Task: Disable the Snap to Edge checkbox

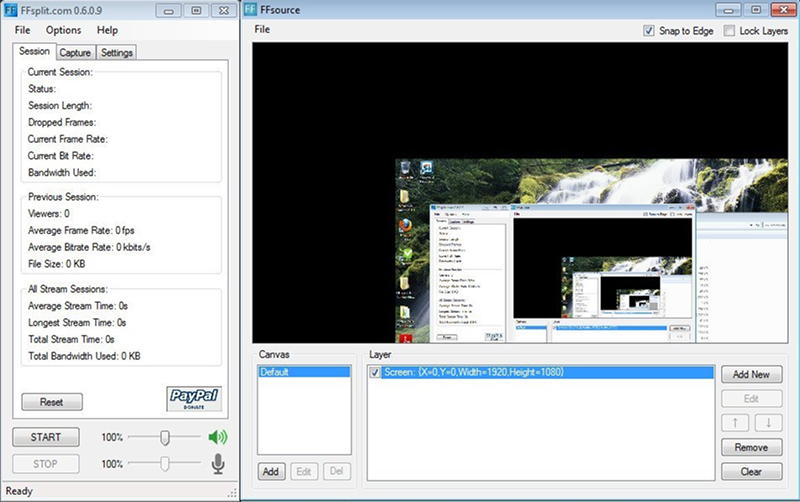Action: pyautogui.click(x=648, y=31)
